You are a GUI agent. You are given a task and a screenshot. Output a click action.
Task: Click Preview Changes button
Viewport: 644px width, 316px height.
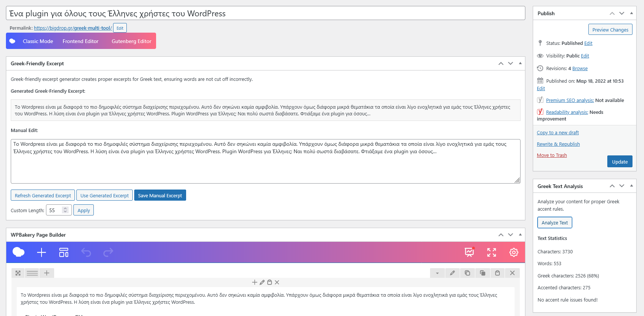[610, 30]
